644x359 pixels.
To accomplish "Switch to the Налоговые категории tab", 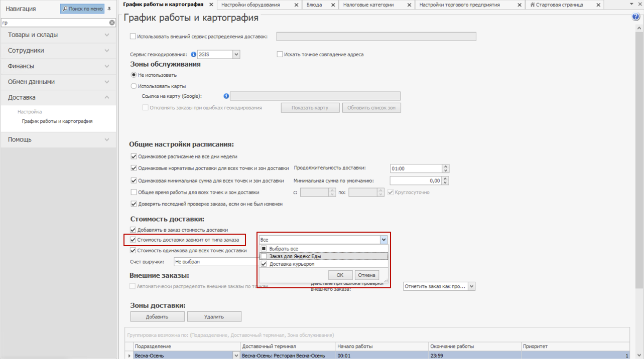I will 368,5.
